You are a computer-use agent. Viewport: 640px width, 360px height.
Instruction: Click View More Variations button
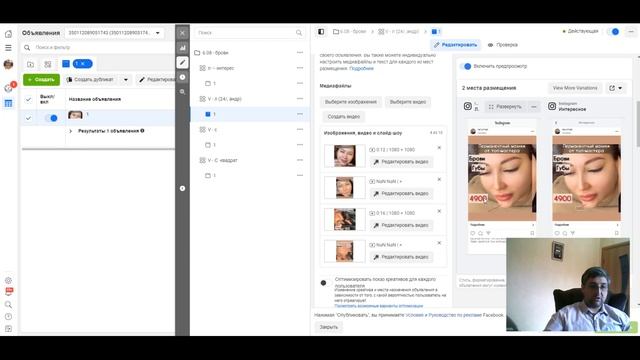[575, 88]
